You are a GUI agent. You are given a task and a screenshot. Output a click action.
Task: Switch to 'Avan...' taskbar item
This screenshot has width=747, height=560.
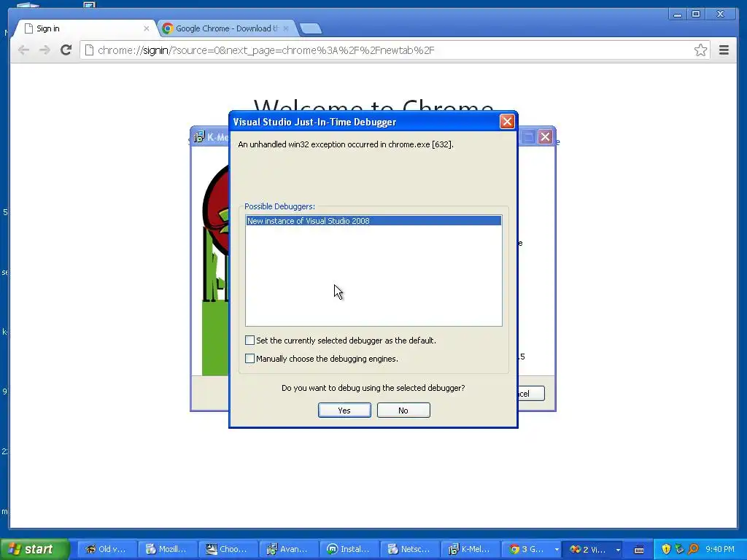(289, 549)
